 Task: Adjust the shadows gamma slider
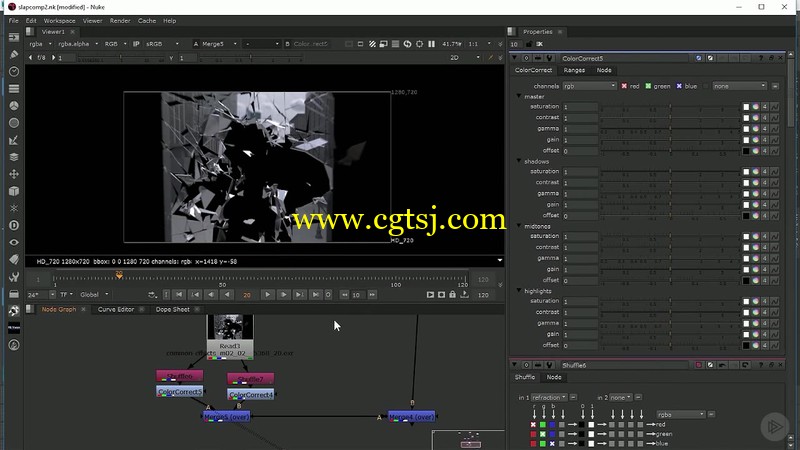pyautogui.click(x=670, y=194)
